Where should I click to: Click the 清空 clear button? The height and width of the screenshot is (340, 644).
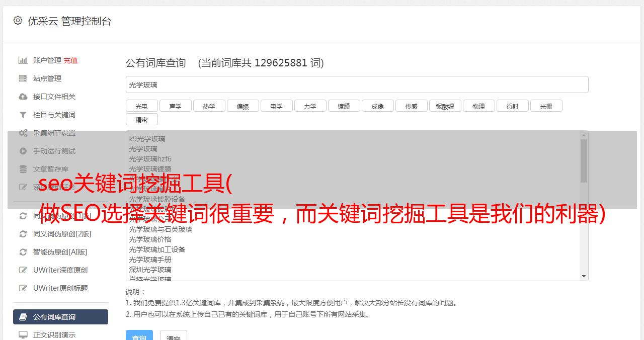point(173,335)
